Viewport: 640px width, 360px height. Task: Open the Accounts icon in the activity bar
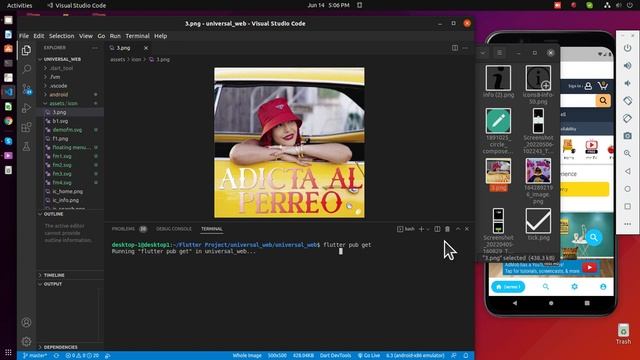[x=27, y=322]
